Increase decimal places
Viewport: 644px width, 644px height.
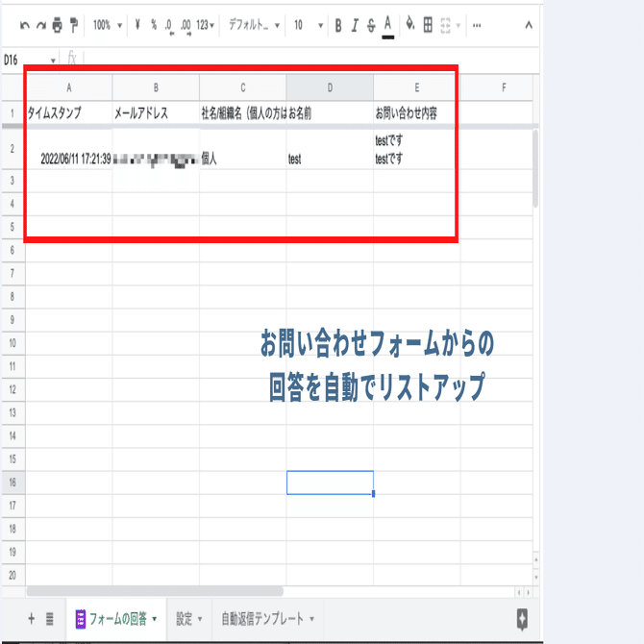pyautogui.click(x=186, y=26)
